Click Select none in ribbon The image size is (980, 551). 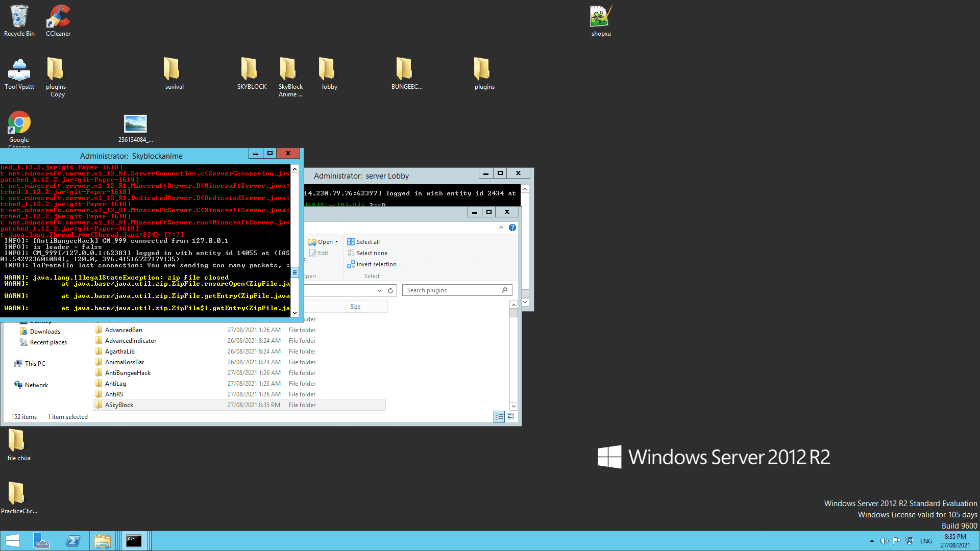[367, 253]
